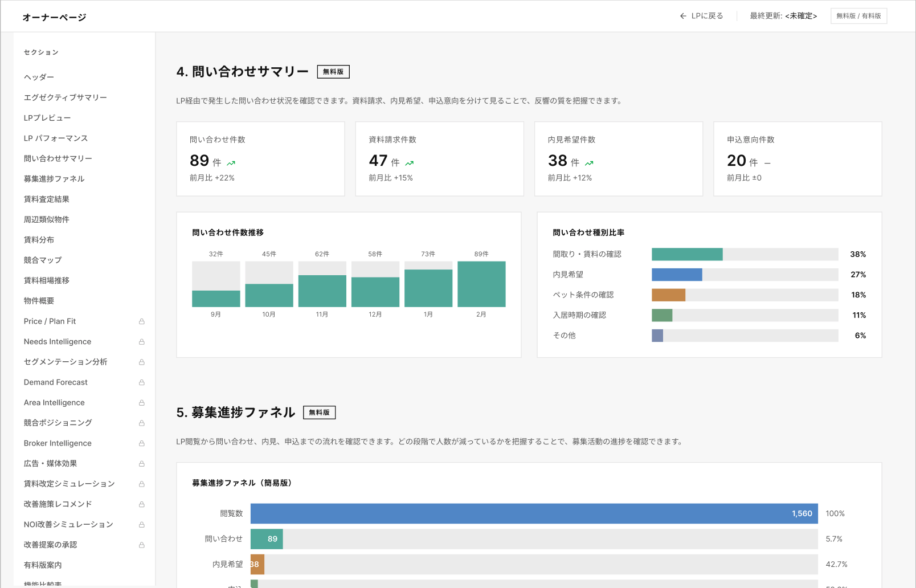Click the lock icon beside 広告・媒体効果
The image size is (916, 588).
click(142, 464)
